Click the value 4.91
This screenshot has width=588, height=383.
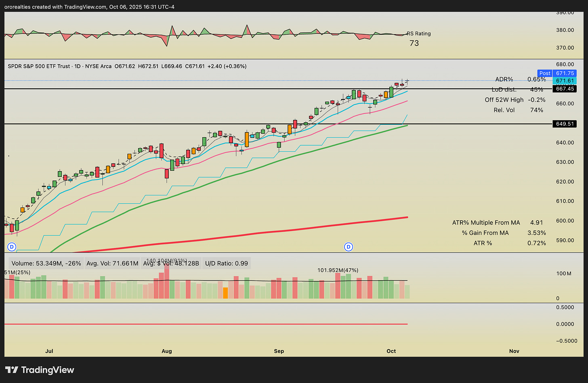(537, 223)
